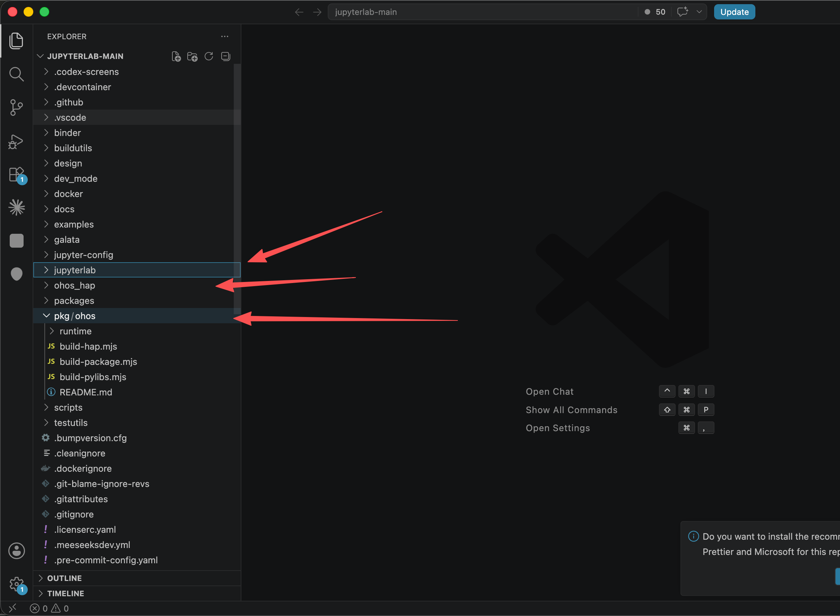Go forward using the navigation arrow
This screenshot has width=840, height=616.
click(x=317, y=12)
